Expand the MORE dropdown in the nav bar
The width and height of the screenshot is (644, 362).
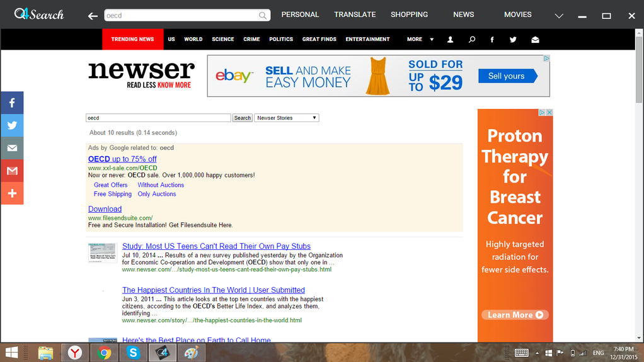click(420, 39)
